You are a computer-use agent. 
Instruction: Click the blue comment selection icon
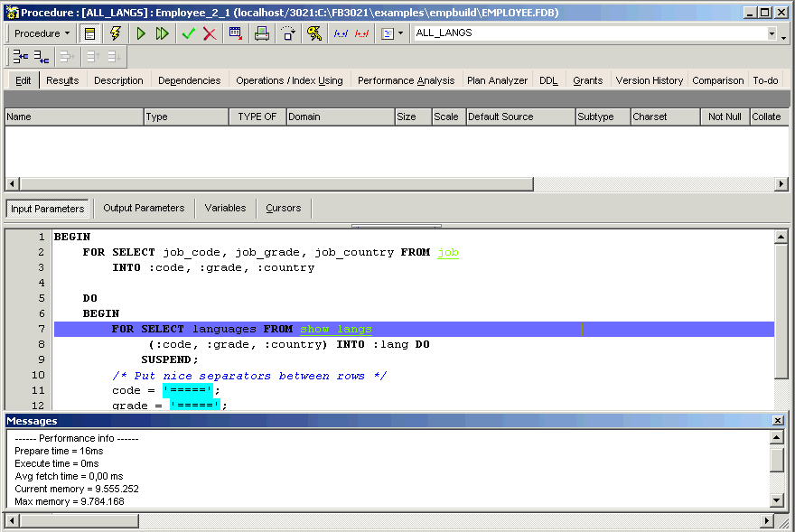click(341, 34)
